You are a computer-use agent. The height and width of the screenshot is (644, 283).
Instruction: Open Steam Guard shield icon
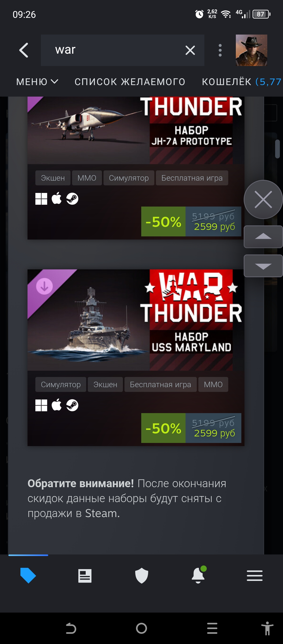pos(141,575)
